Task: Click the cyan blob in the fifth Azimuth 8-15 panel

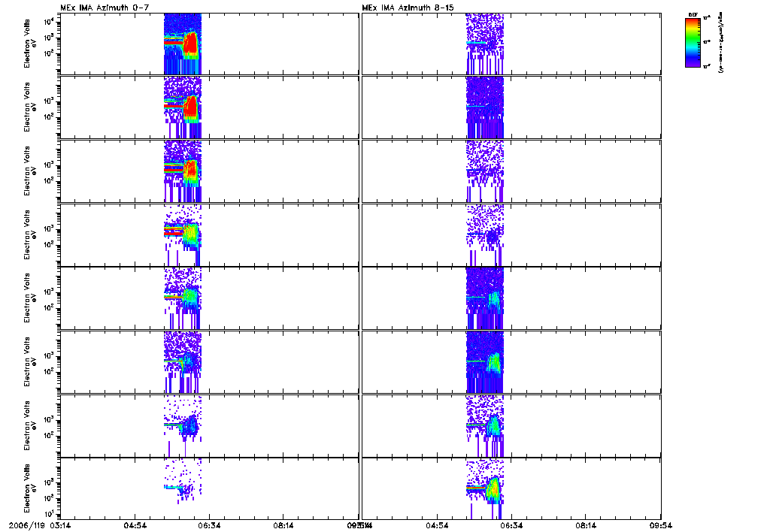Action: (494, 299)
